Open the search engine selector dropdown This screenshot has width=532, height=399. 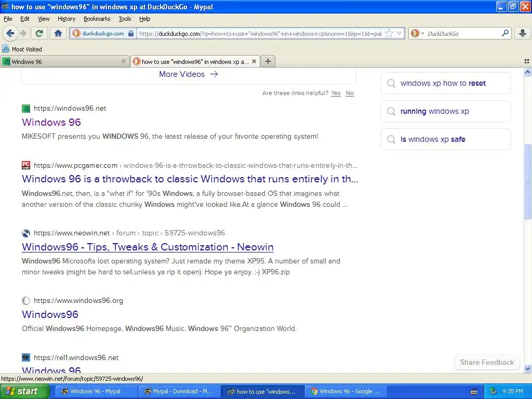click(x=417, y=33)
